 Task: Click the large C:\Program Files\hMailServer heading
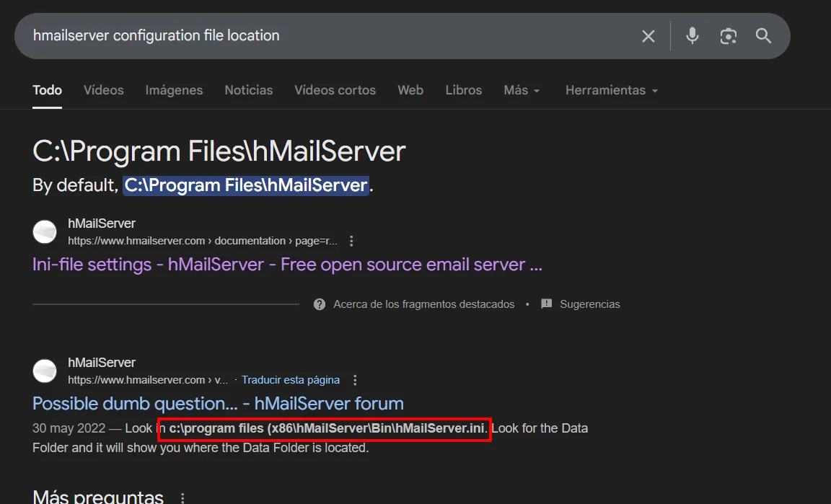coord(219,151)
